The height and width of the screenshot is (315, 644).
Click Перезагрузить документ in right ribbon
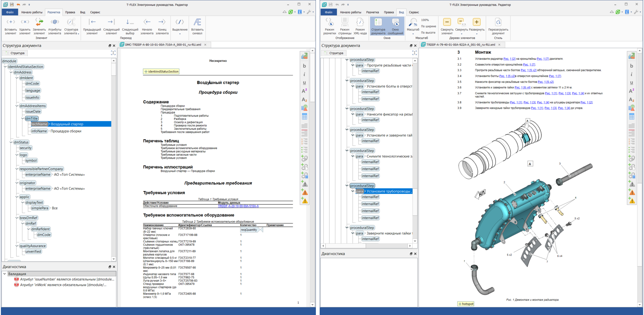[498, 26]
